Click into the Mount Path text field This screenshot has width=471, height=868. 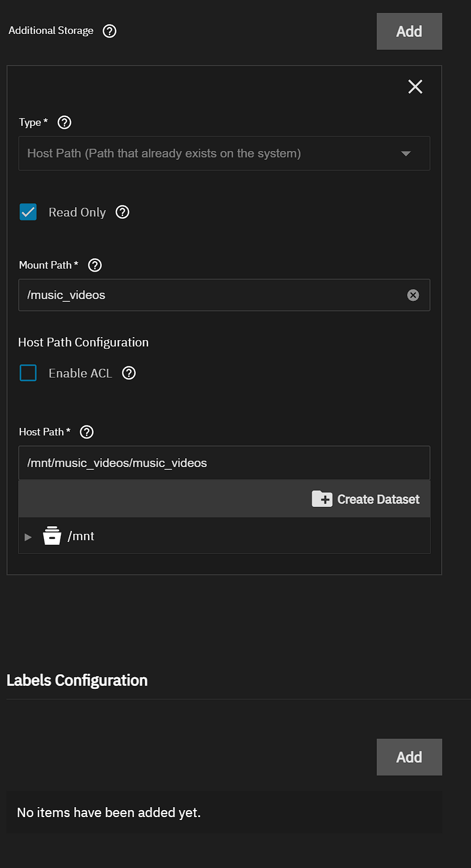211,295
